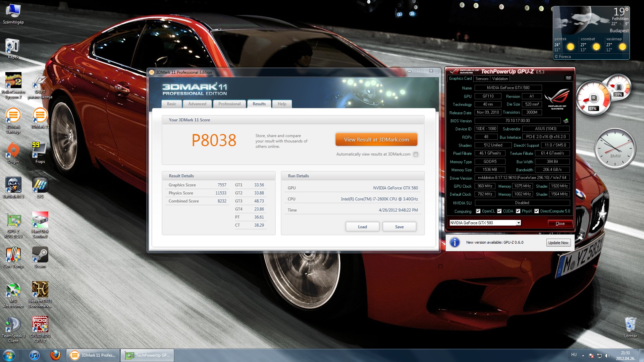Click the Driver Version field in GPU-Z

[522, 178]
